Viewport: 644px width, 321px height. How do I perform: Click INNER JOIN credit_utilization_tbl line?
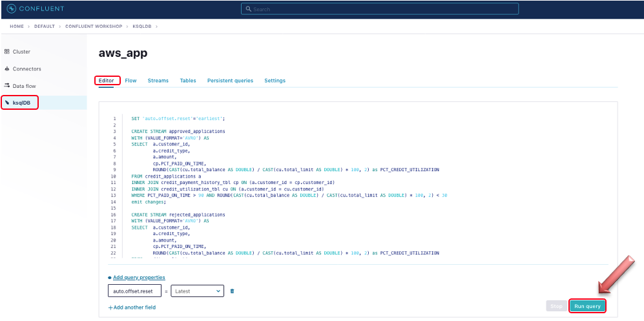[227, 189]
